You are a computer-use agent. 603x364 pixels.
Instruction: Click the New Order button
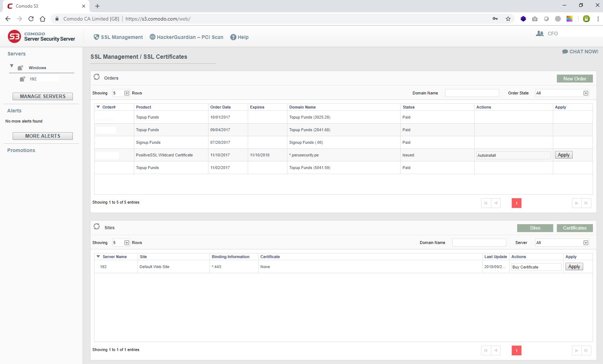(x=575, y=79)
